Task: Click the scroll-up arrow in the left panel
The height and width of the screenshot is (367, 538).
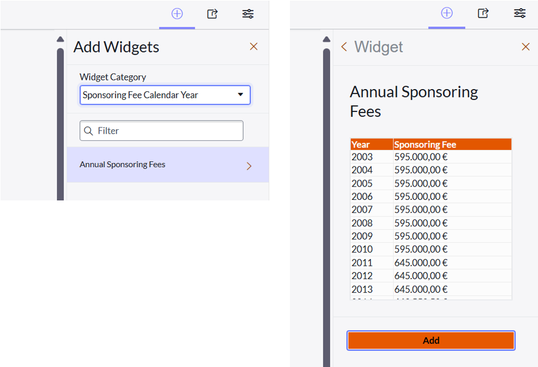Action: [60, 39]
